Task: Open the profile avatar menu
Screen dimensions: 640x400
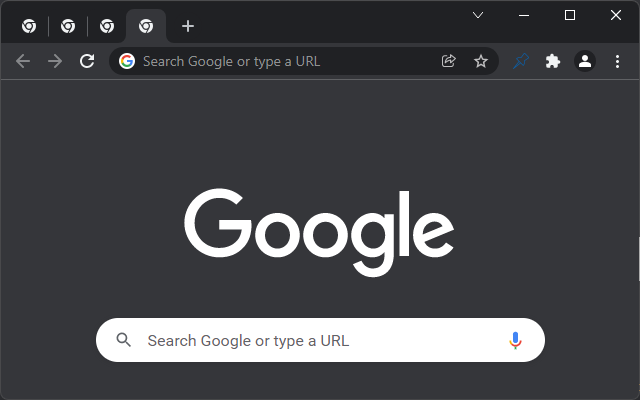Action: [585, 61]
